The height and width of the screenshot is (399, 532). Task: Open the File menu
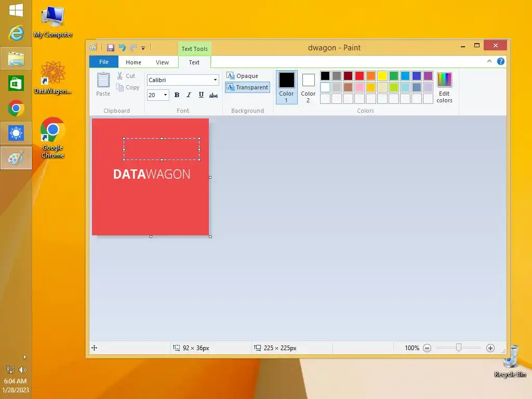(x=104, y=62)
